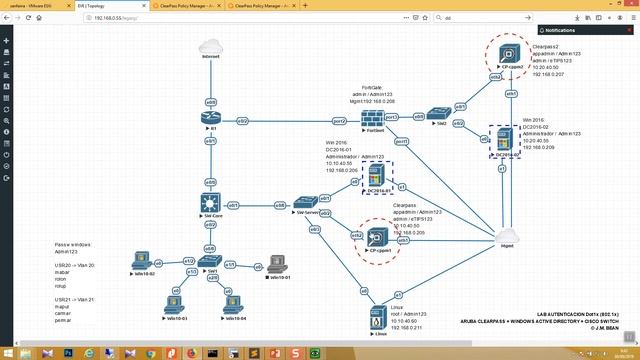Toggle browser sidebar view icon
Image resolution: width=640 pixels, height=360 pixels.
click(x=598, y=18)
